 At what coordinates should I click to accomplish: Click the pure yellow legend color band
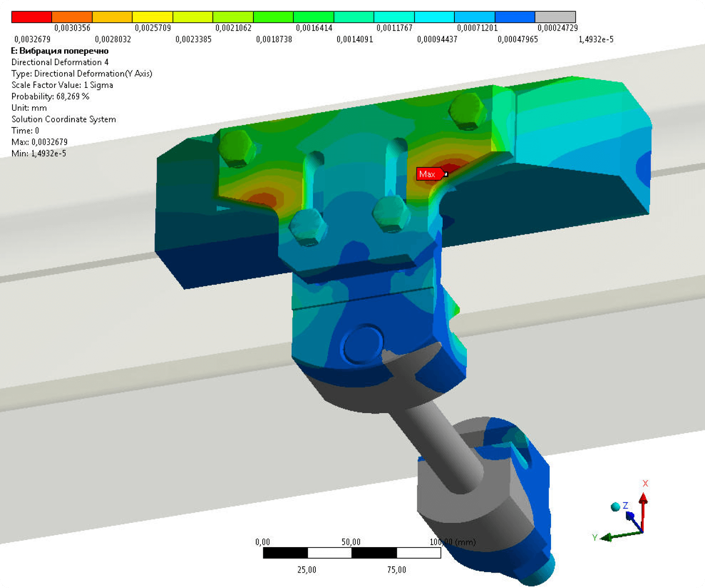(153, 17)
